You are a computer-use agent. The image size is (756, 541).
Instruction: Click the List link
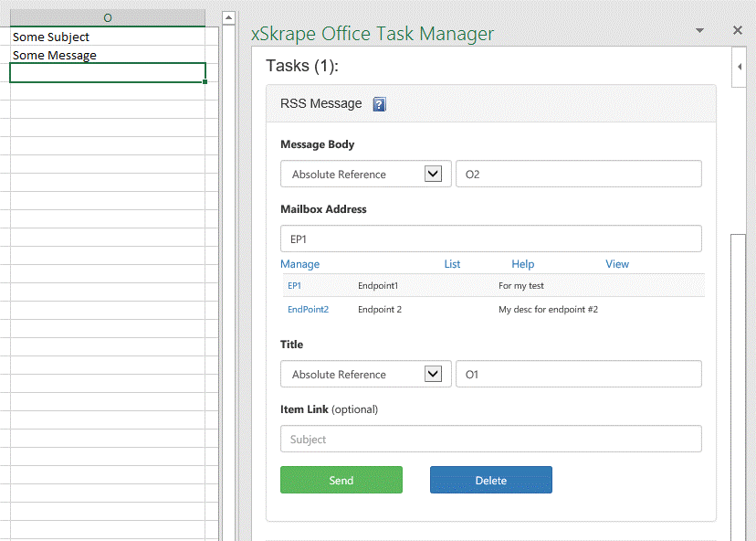click(x=452, y=264)
